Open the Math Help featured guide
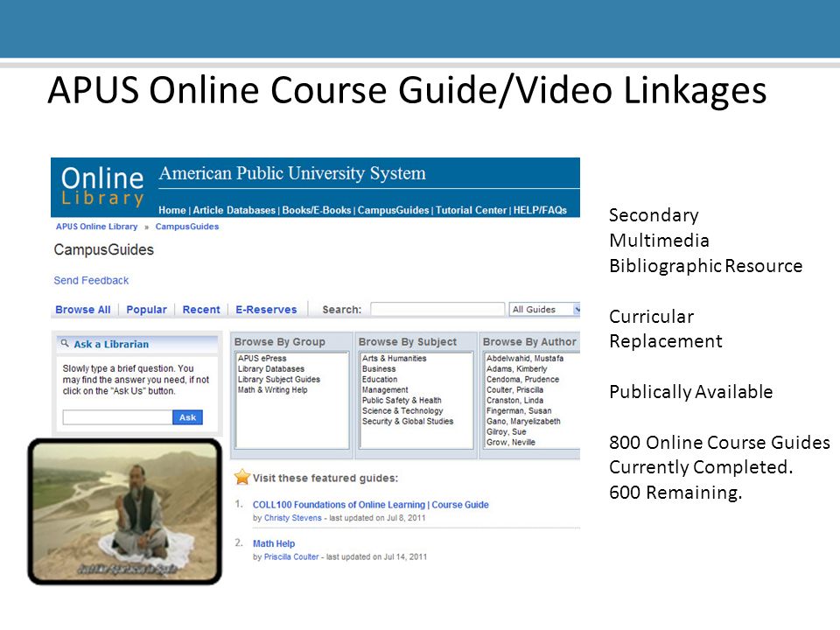Viewport: 840px width, 630px height. (274, 543)
